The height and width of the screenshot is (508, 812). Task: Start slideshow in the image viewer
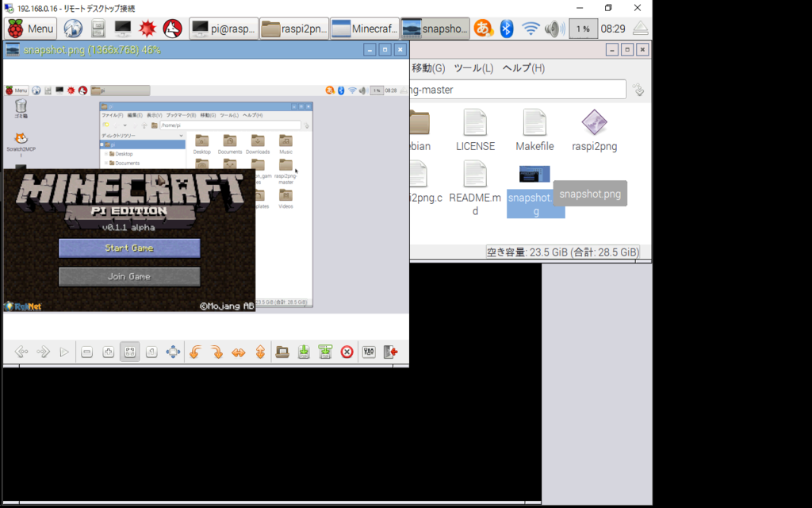point(64,352)
